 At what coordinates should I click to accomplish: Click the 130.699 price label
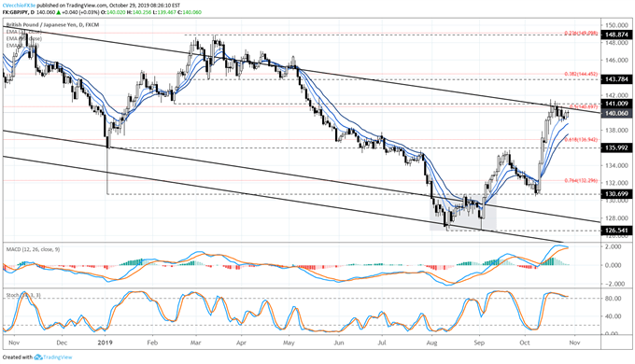click(616, 194)
